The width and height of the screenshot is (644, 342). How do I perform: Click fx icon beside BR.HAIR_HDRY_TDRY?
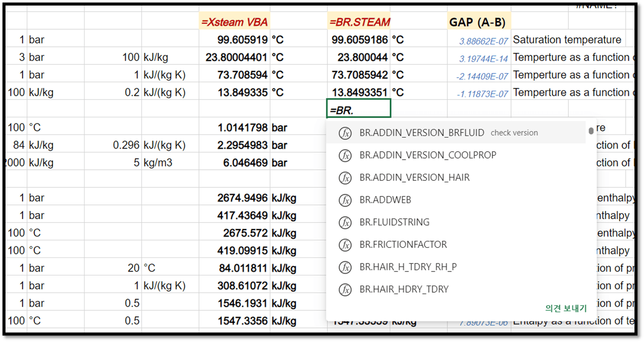pos(345,290)
